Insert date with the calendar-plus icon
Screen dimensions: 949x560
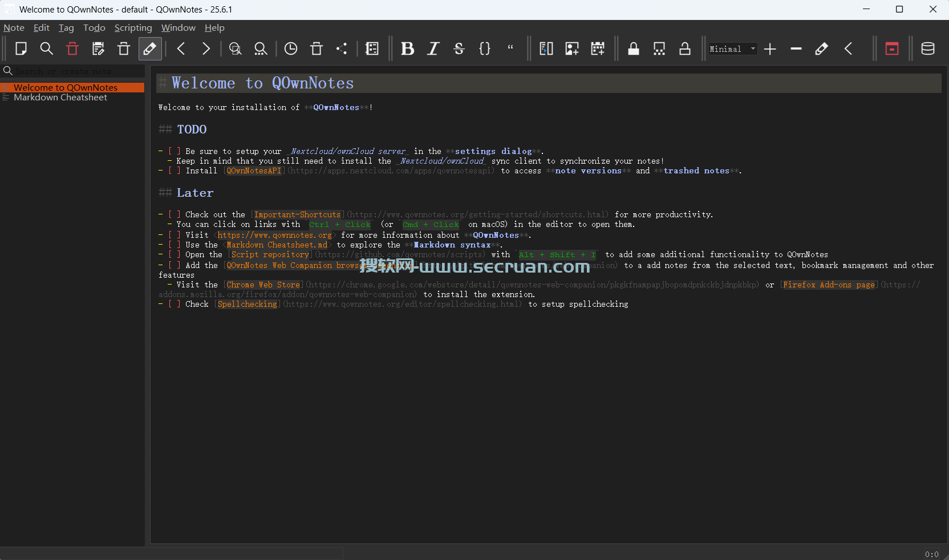[x=598, y=49]
